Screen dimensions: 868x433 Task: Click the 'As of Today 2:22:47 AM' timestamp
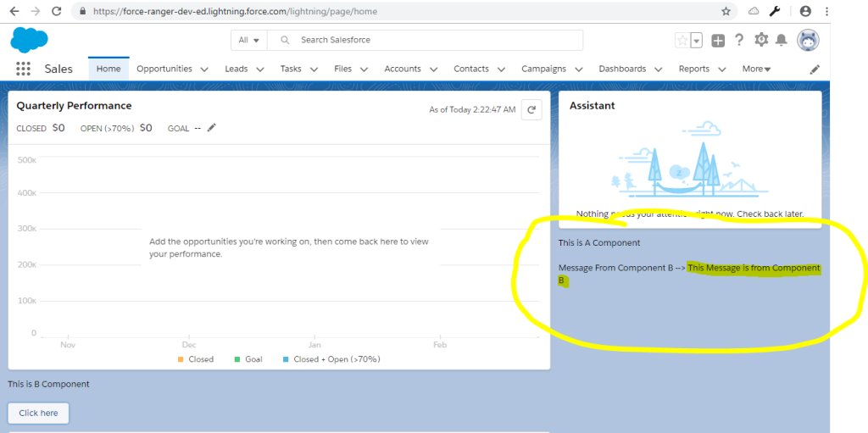point(472,109)
